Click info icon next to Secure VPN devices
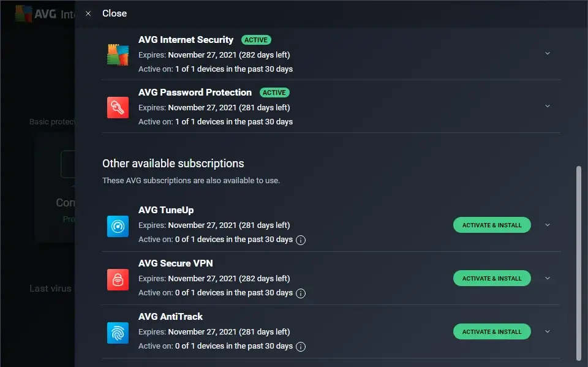The image size is (588, 367). (x=301, y=293)
